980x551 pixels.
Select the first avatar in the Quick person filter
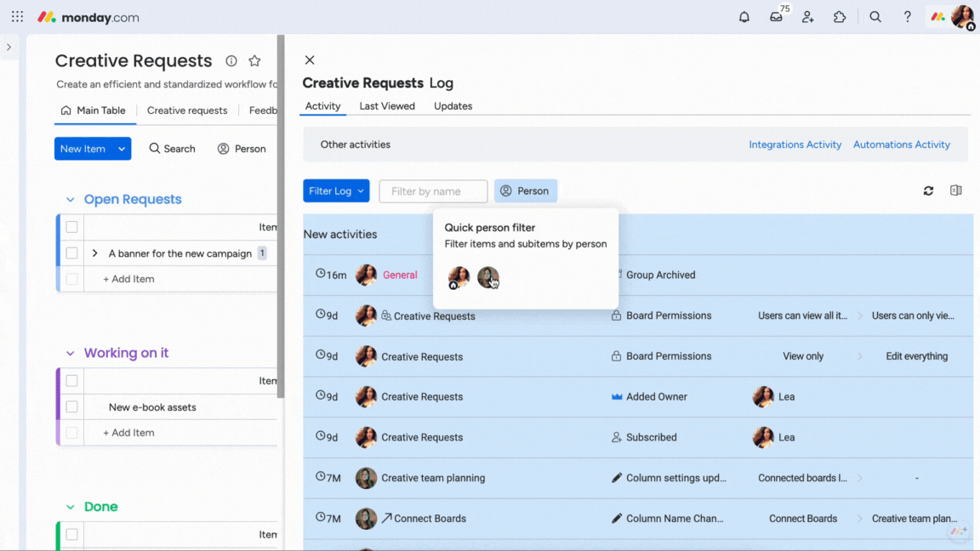pos(459,277)
